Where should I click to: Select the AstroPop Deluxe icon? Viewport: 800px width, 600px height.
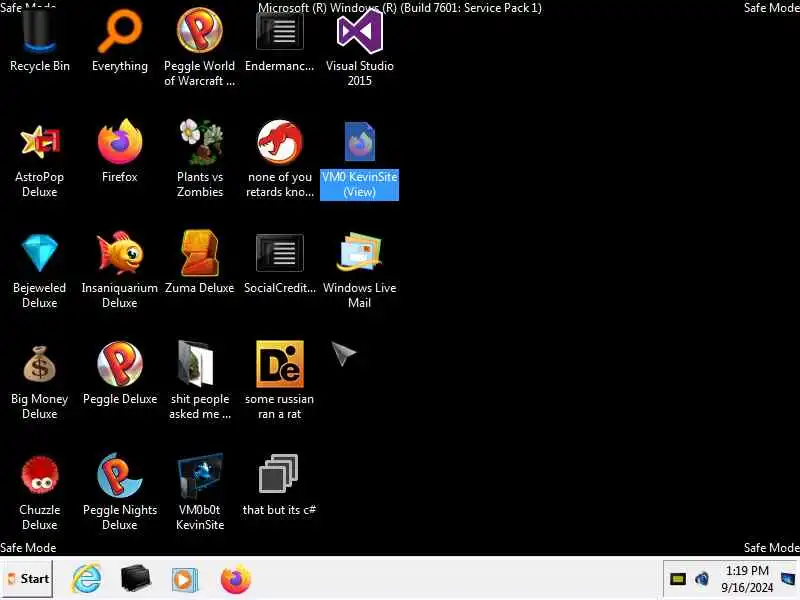(40, 143)
